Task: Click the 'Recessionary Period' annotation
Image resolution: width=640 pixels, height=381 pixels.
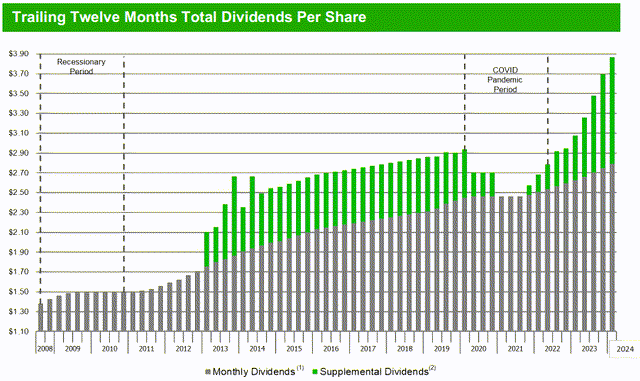Action: pyautogui.click(x=81, y=67)
